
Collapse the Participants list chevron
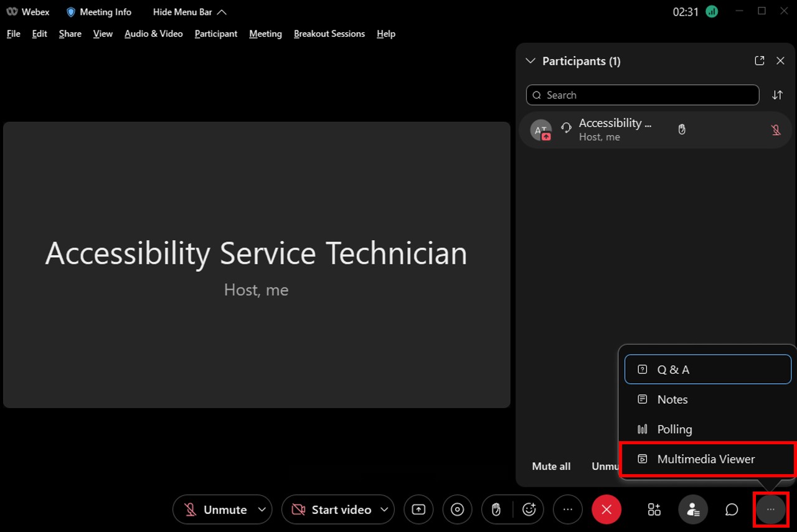click(531, 61)
